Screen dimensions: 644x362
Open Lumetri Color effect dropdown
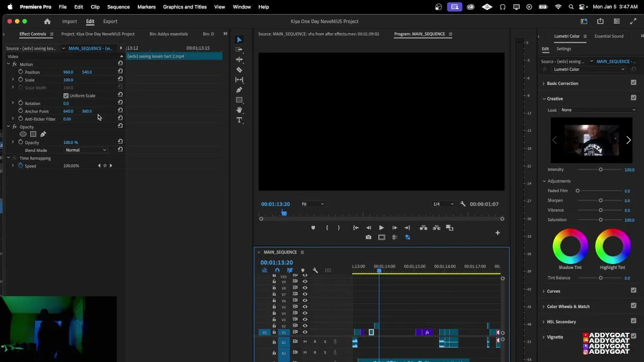pyautogui.click(x=589, y=69)
